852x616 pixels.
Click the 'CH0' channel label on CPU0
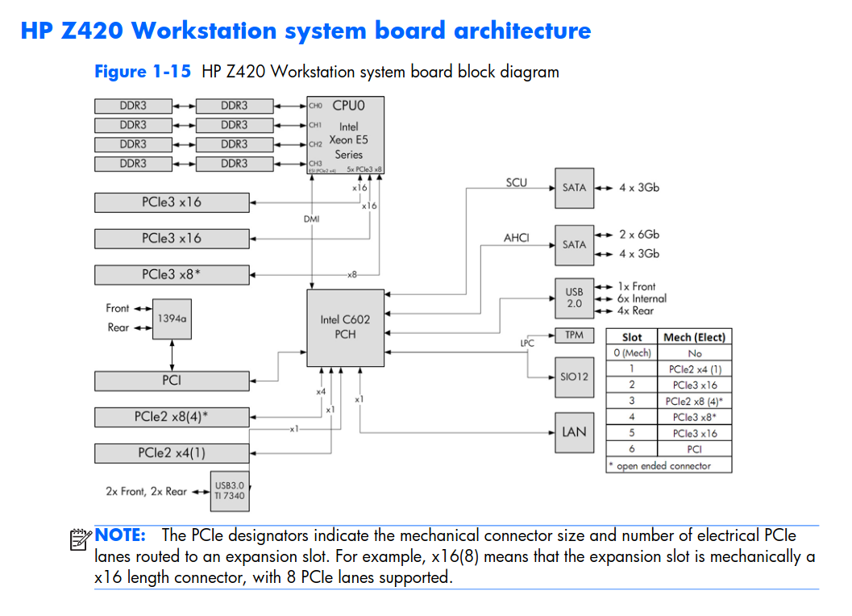[315, 106]
